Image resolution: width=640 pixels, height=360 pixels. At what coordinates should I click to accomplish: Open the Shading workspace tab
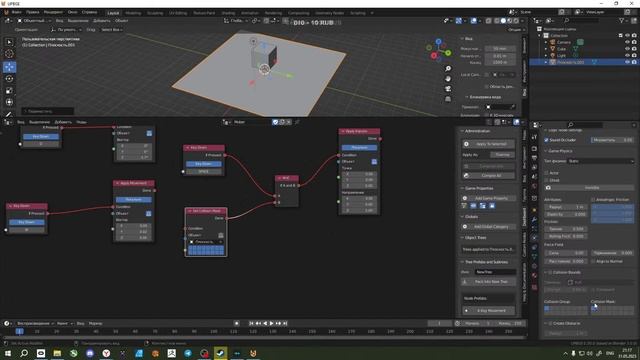tap(228, 13)
